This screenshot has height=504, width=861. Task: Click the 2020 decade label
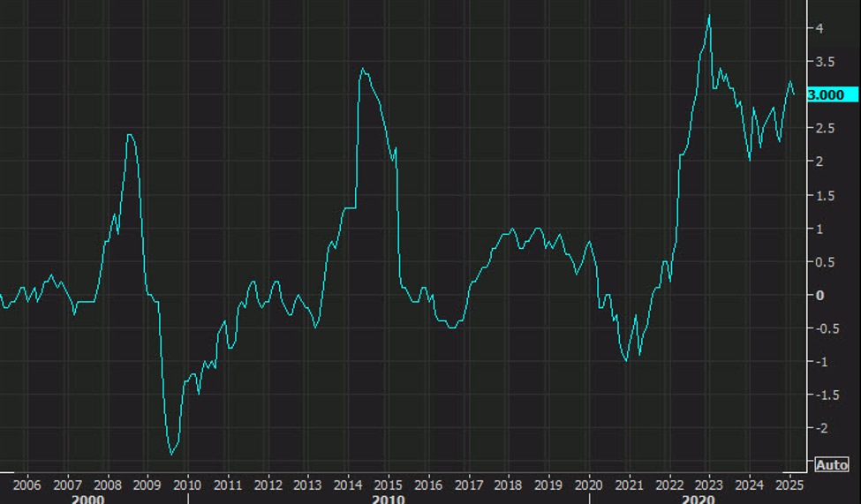coord(698,499)
